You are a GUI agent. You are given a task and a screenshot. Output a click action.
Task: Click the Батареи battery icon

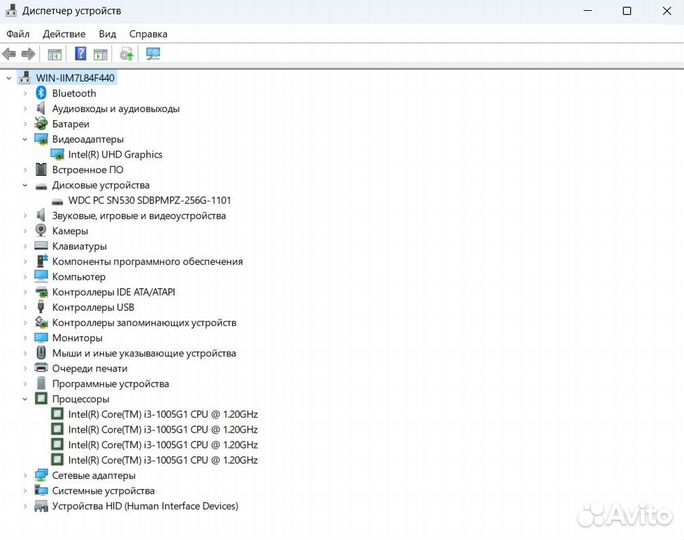(41, 123)
